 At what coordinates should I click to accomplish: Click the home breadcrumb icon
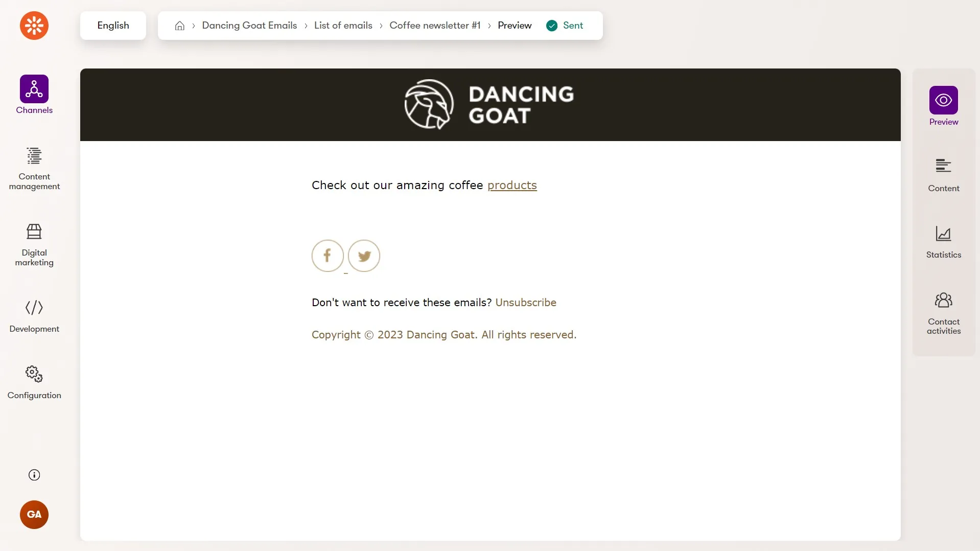point(179,26)
